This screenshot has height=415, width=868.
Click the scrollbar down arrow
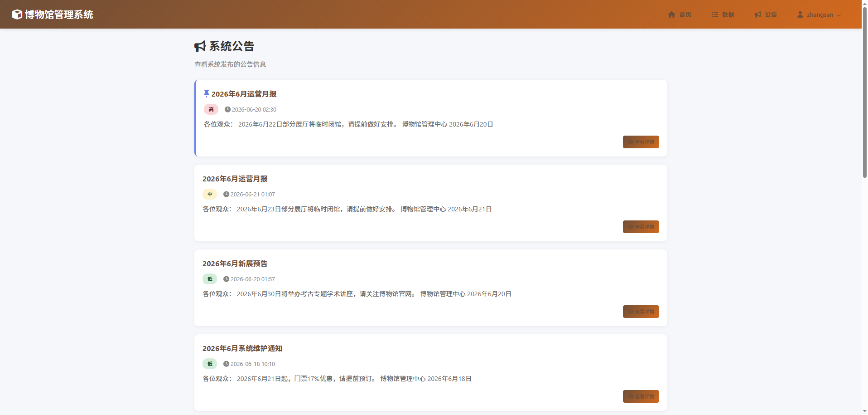tap(864, 411)
